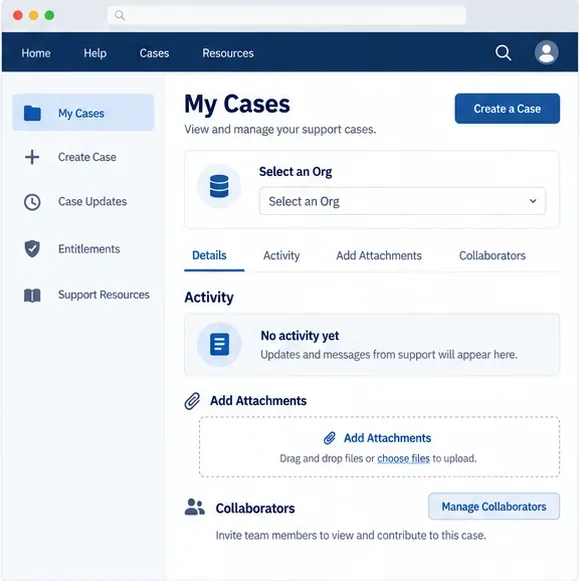
Task: Click the green maximize window button
Action: (49, 15)
